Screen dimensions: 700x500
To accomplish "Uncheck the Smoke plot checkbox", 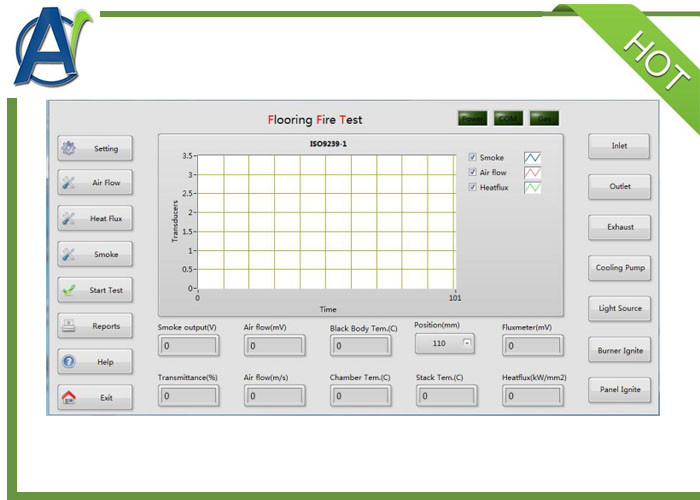I will point(473,158).
